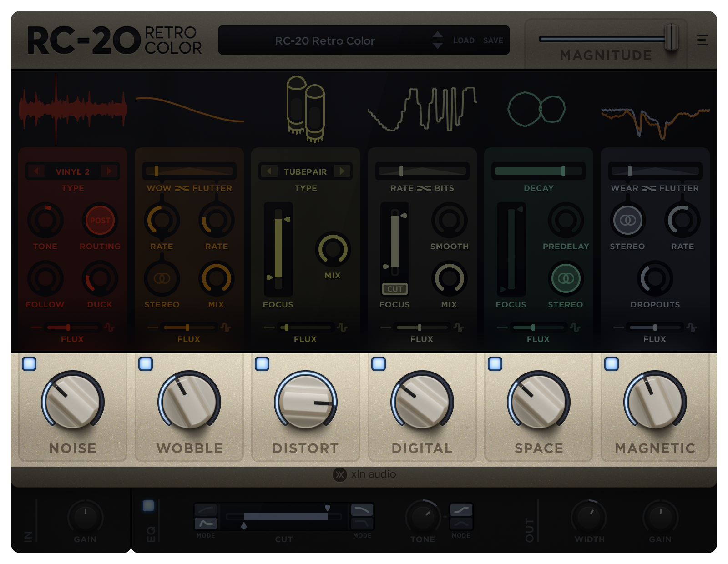
Task: Click the Distort FOCUS vertical range slider
Action: tap(278, 249)
